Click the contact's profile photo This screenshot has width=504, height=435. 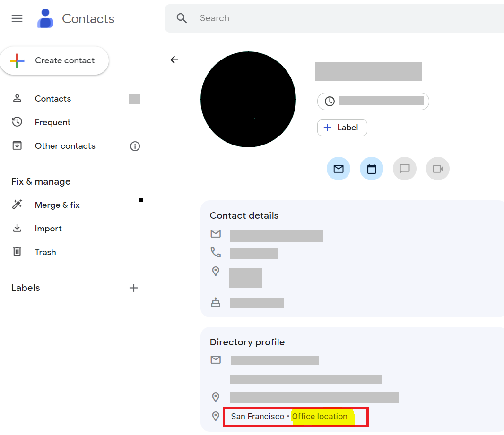pos(248,100)
